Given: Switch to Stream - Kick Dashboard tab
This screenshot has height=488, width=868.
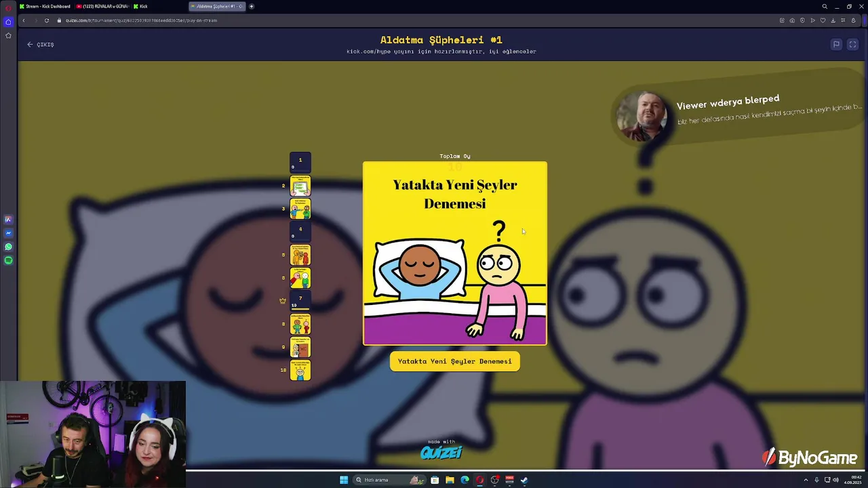Looking at the screenshot, I should click(x=45, y=6).
